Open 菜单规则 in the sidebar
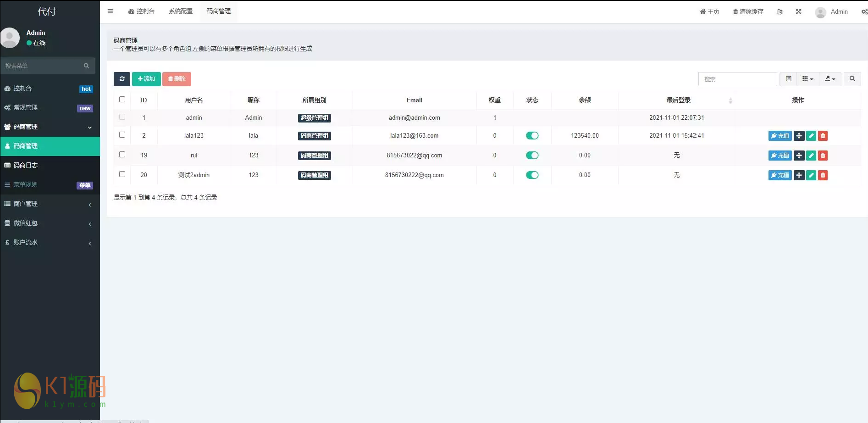Screen dimensions: 868x423 pos(50,184)
